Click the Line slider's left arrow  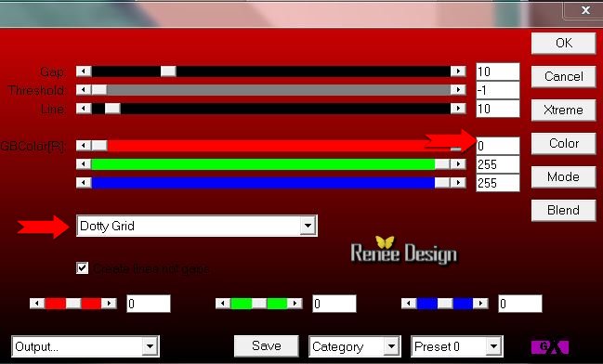(x=84, y=109)
